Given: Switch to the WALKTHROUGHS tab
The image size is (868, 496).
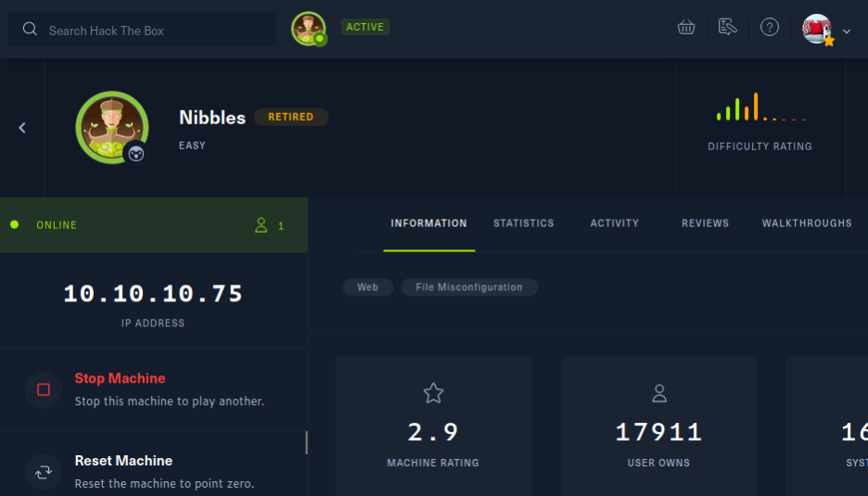Looking at the screenshot, I should (807, 223).
